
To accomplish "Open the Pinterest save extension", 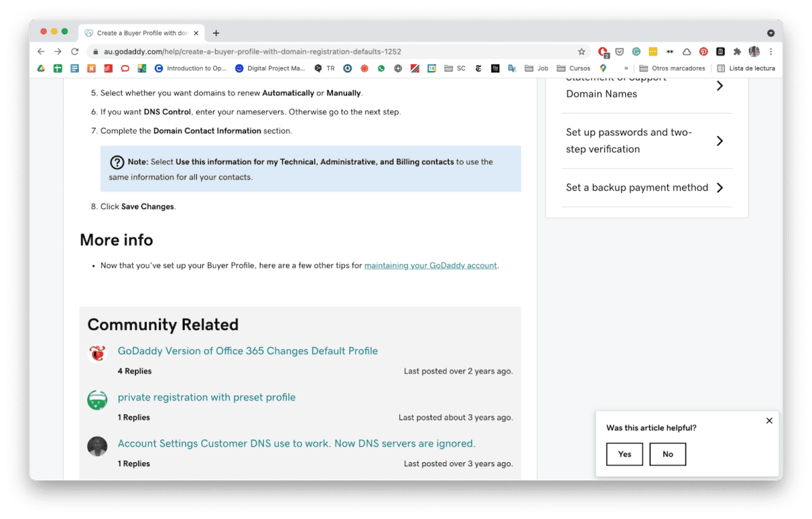I will click(x=704, y=51).
